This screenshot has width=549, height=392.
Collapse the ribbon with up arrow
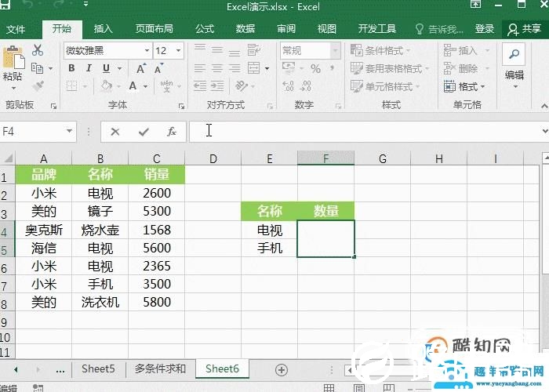click(x=544, y=106)
